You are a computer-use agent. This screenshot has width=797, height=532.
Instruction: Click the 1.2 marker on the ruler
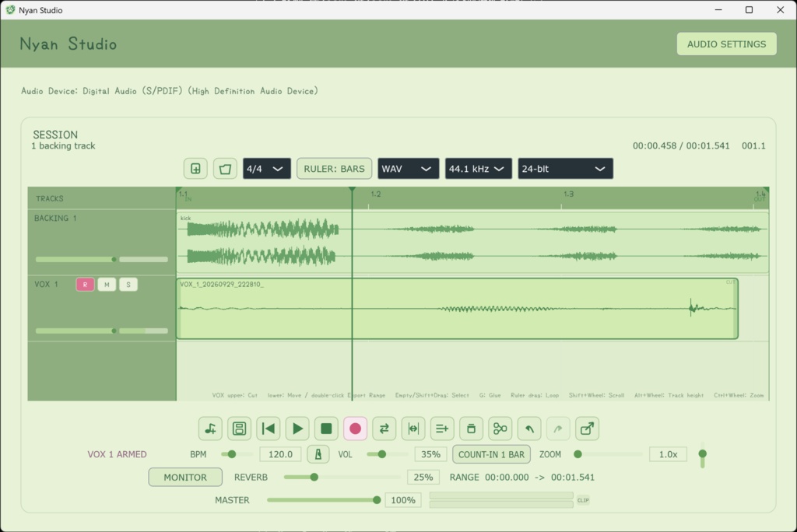click(x=376, y=194)
